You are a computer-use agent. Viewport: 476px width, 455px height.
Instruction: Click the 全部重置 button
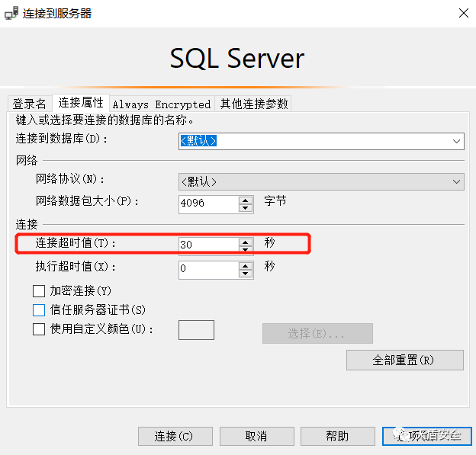404,360
